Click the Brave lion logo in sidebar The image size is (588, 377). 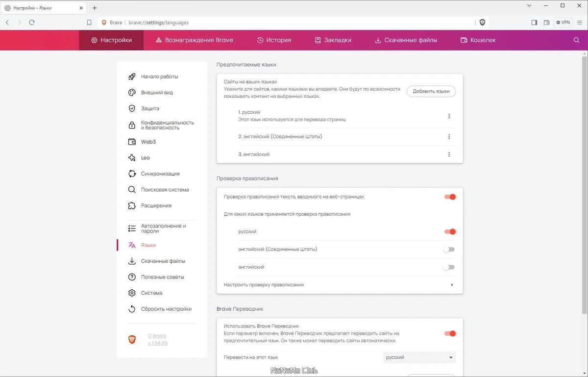pyautogui.click(x=132, y=339)
